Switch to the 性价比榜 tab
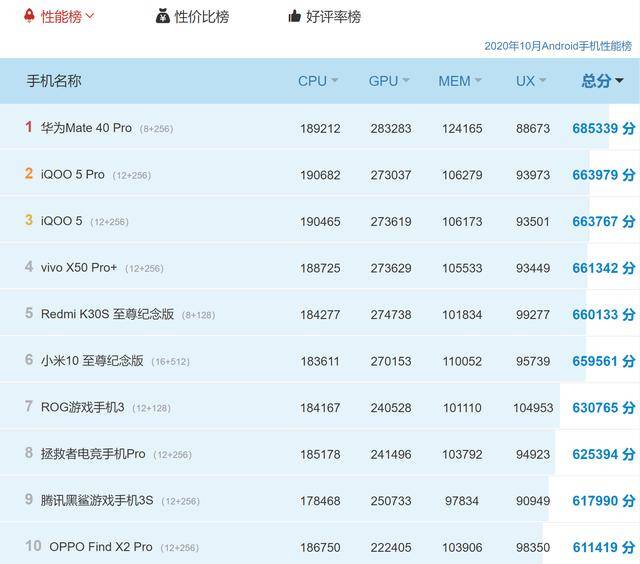 pos(201,16)
